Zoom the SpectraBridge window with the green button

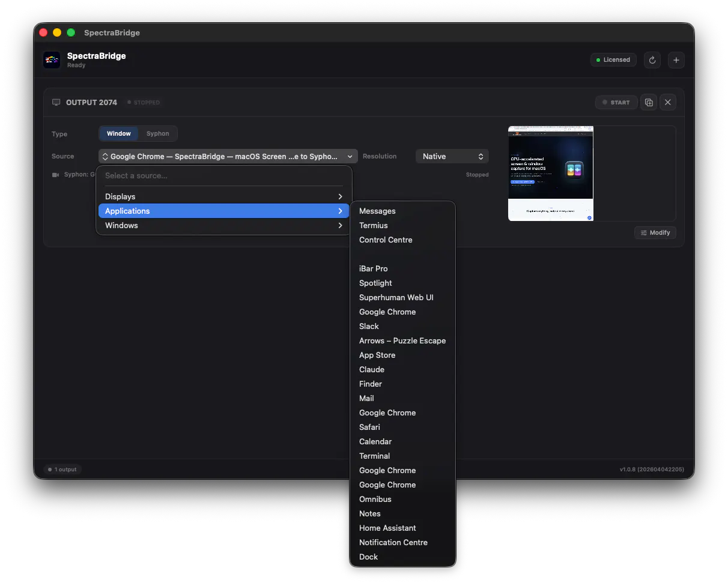point(71,32)
